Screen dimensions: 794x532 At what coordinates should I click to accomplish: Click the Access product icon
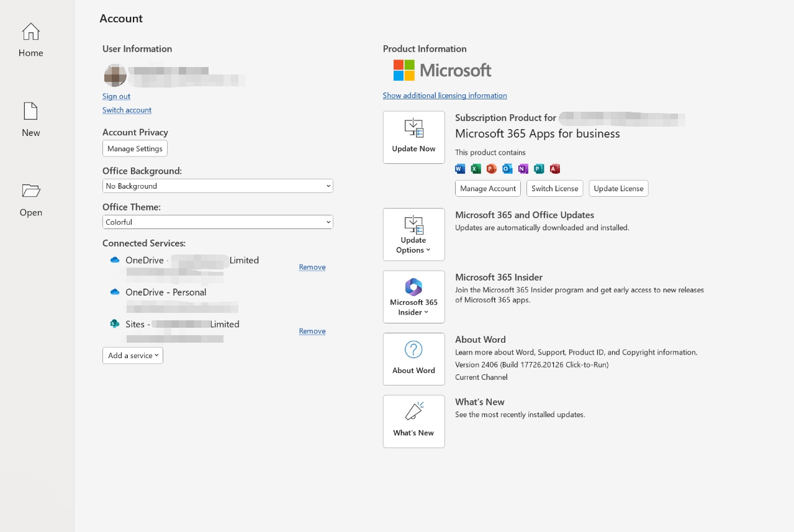[x=554, y=168]
